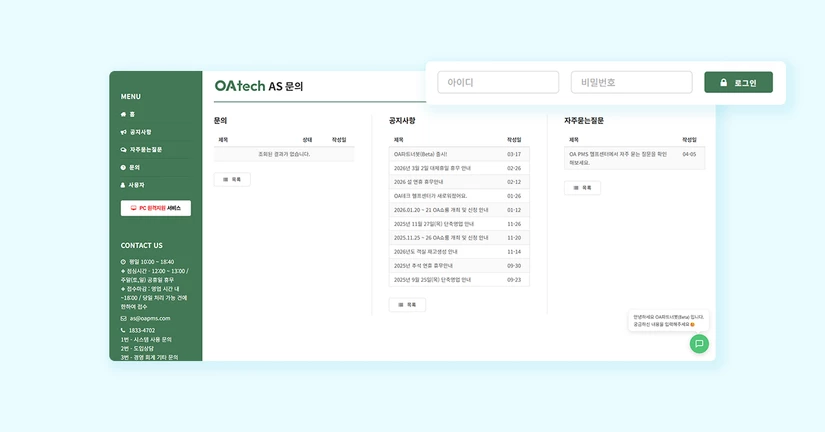Viewport: 825px width, 432px height.
Task: Open the green chat bubble icon
Action: tap(699, 344)
